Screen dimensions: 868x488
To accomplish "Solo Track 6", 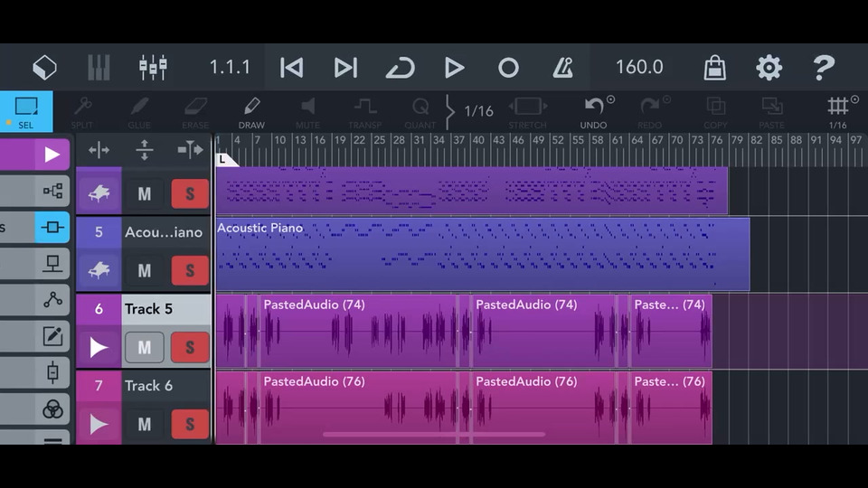I will [x=190, y=425].
